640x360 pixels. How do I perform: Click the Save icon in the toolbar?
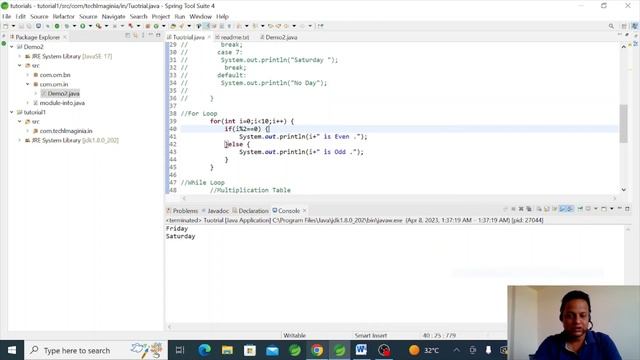click(x=22, y=26)
